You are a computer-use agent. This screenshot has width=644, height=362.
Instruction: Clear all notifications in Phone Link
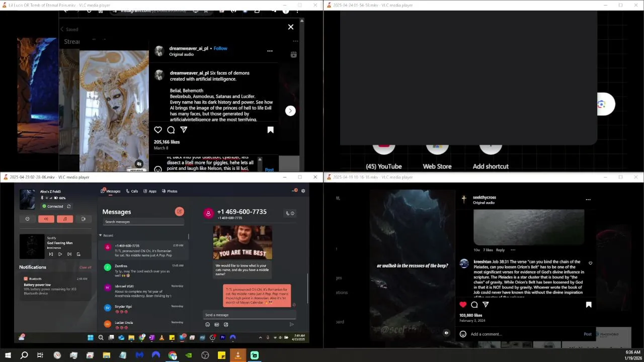coord(86,267)
